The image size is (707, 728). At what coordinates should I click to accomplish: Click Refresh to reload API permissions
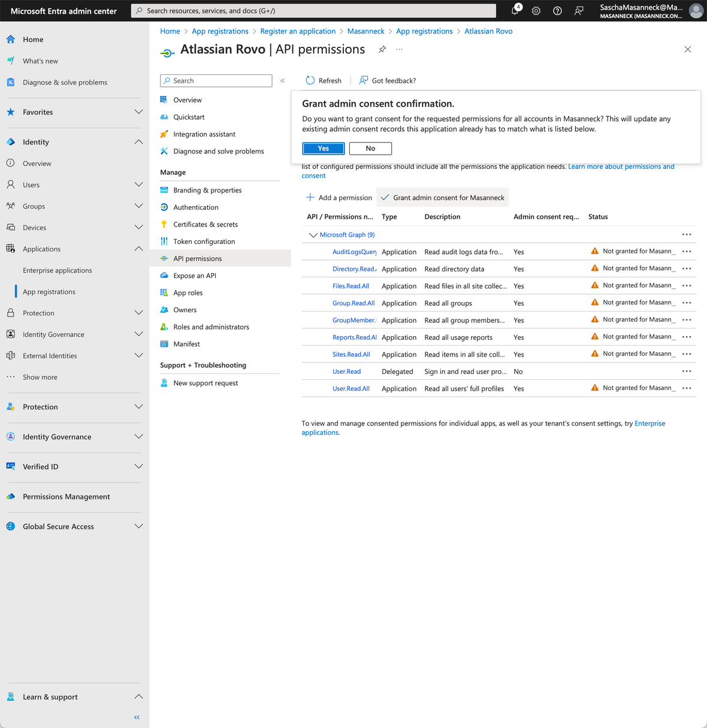(323, 80)
